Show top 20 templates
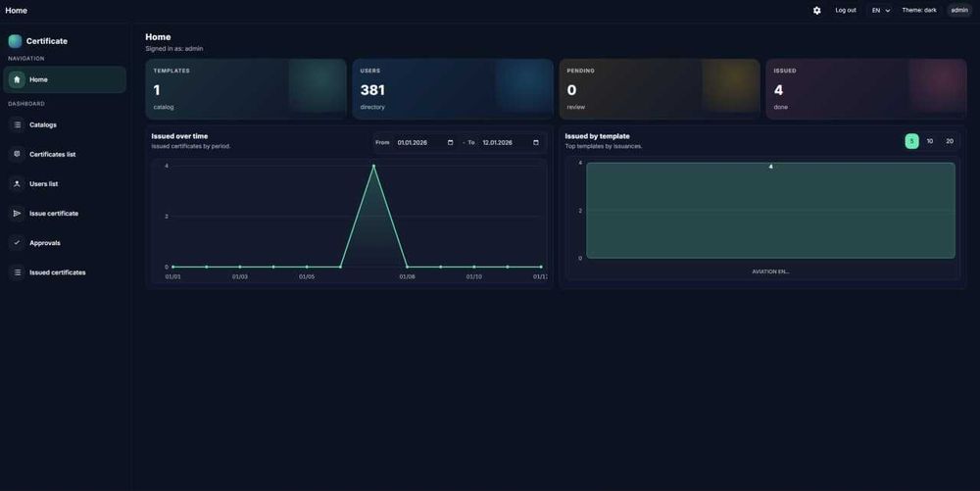980x491 pixels. click(x=950, y=141)
